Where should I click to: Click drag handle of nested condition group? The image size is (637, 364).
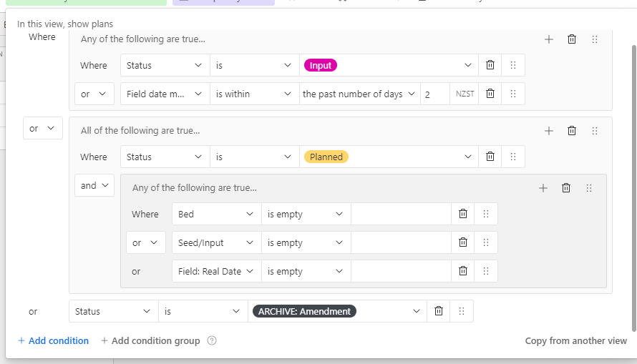[588, 188]
